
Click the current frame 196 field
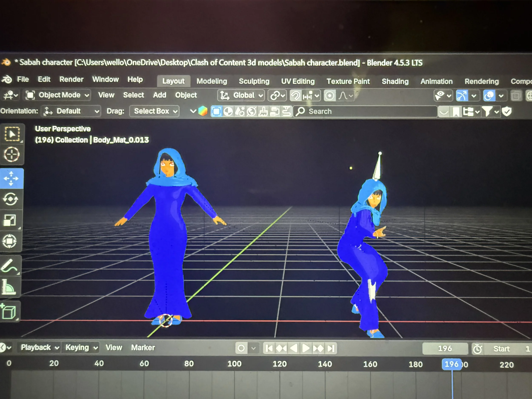445,348
